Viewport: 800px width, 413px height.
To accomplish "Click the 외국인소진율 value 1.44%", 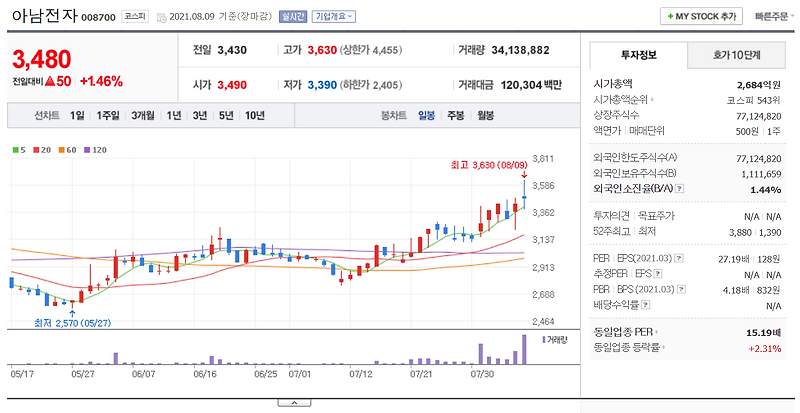I will click(x=766, y=189).
